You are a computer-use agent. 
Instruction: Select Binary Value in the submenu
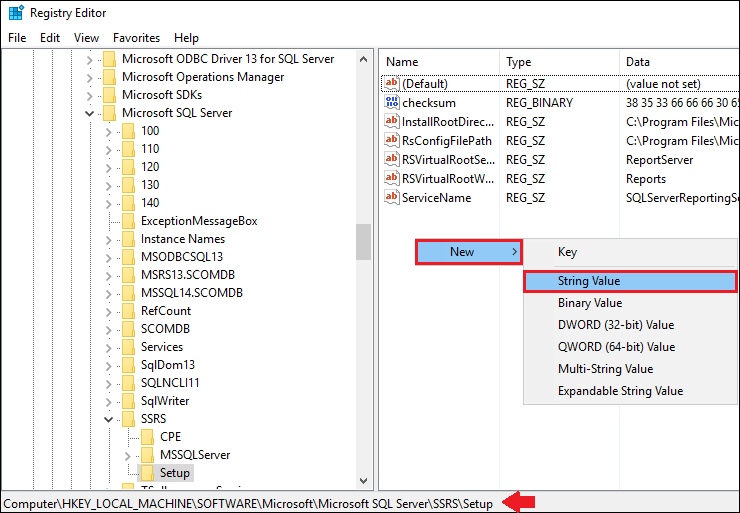pos(630,303)
